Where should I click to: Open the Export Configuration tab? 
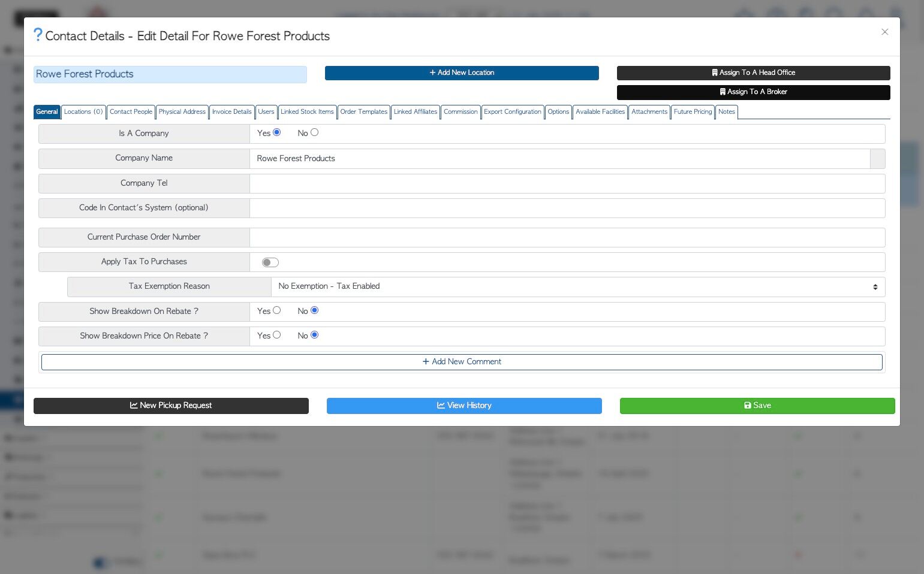(513, 112)
